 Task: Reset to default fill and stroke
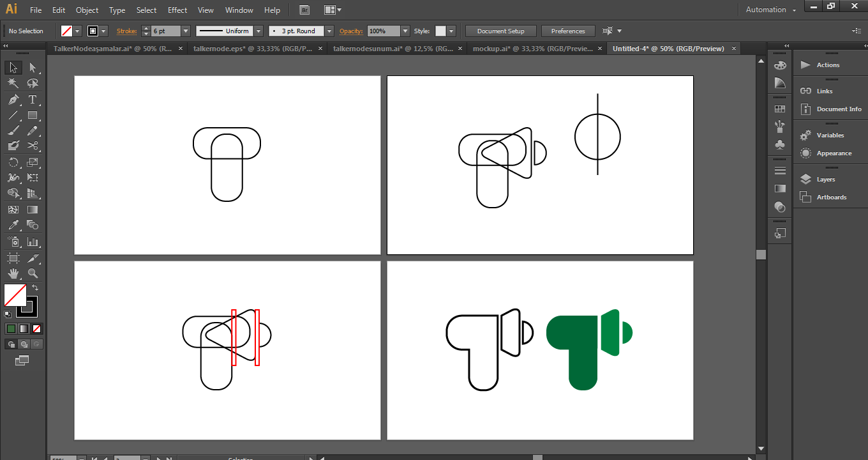[8, 314]
